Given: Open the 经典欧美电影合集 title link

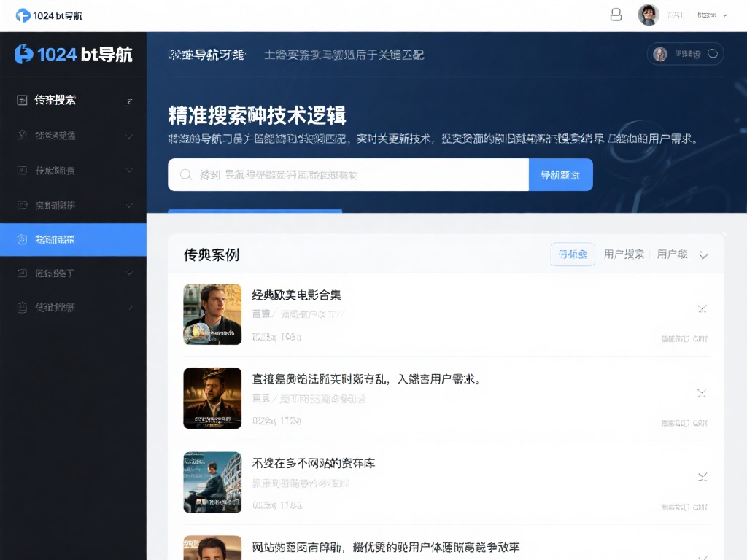Looking at the screenshot, I should tap(296, 295).
